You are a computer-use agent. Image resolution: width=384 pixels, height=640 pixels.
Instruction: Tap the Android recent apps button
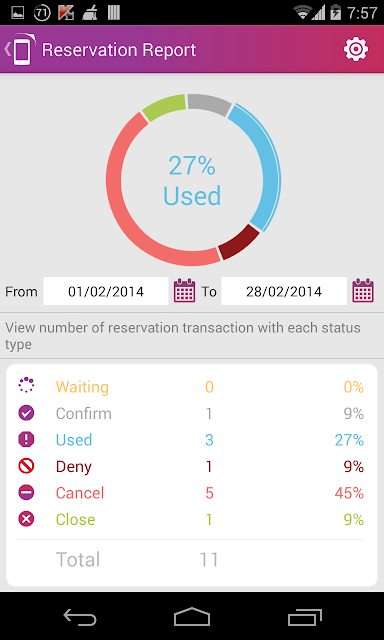pyautogui.click(x=305, y=617)
